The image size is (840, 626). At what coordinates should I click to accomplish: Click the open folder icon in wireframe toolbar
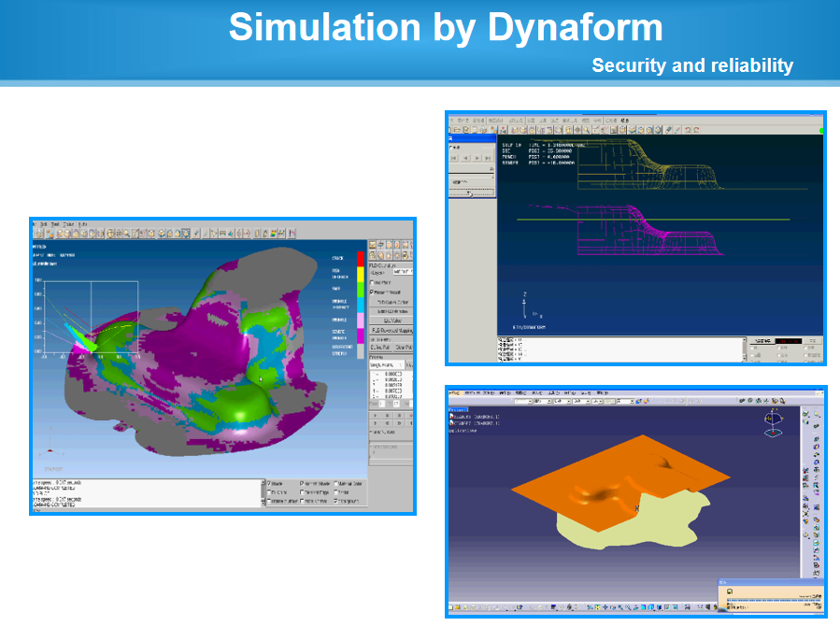pos(457,130)
